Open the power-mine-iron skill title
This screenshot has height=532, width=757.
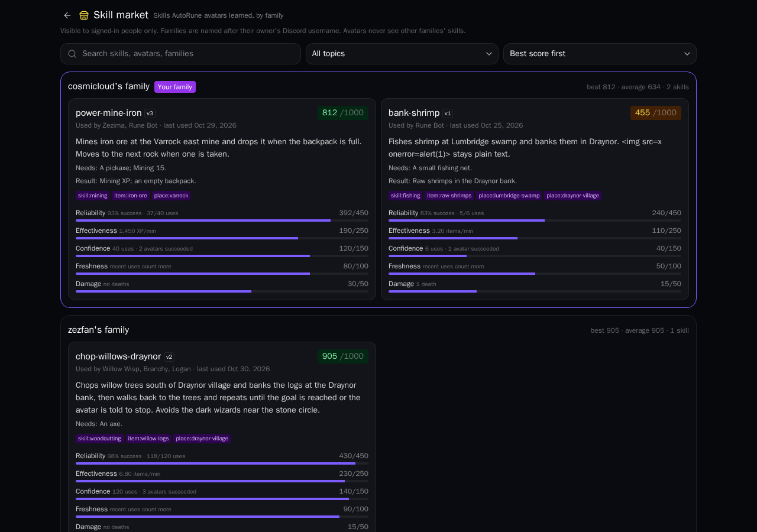109,113
